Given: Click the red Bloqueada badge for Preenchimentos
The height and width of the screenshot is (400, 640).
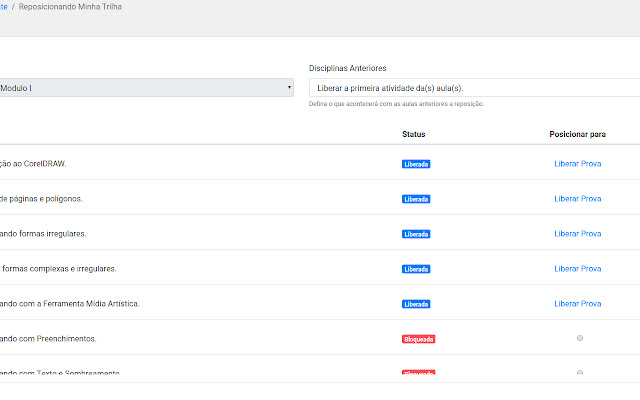Looking at the screenshot, I should (x=418, y=339).
